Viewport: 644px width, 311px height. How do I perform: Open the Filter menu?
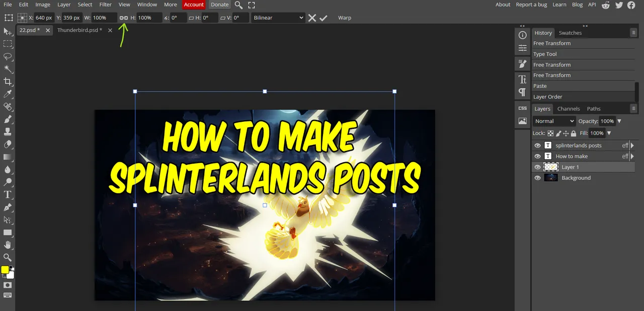click(106, 5)
